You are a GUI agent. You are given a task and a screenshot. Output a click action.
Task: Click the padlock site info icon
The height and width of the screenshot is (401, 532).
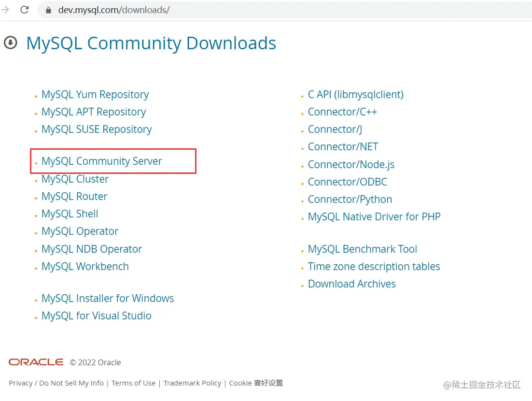pyautogui.click(x=49, y=10)
